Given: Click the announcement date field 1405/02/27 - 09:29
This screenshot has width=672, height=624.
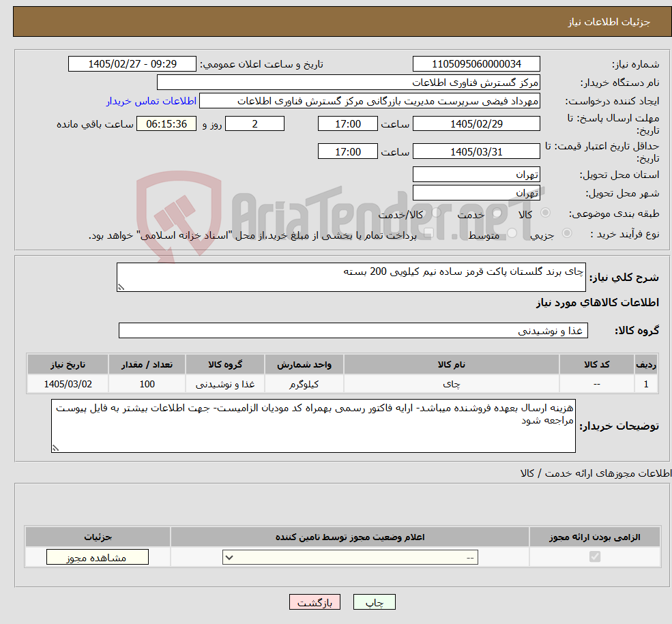Looking at the screenshot, I should click(x=132, y=64).
